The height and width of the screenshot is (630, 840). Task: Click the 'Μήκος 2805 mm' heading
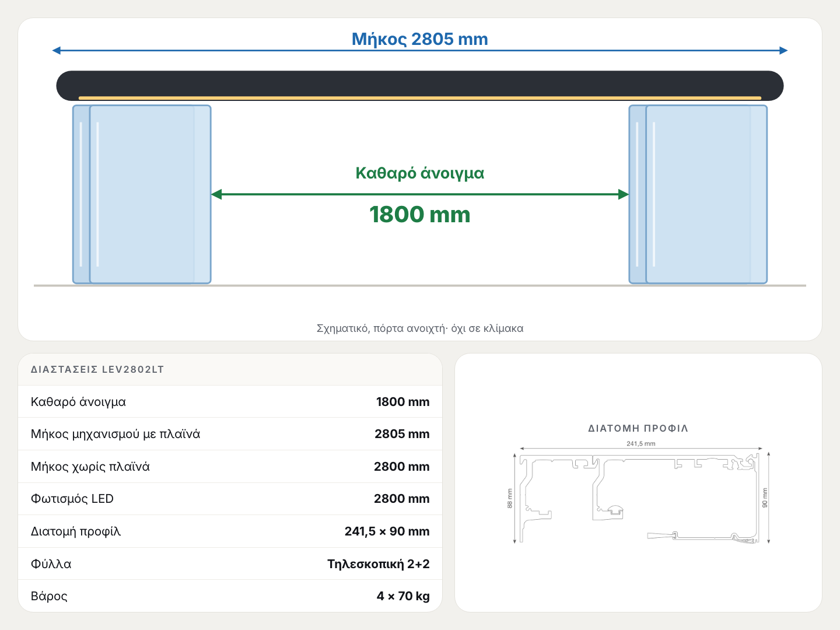tap(420, 39)
